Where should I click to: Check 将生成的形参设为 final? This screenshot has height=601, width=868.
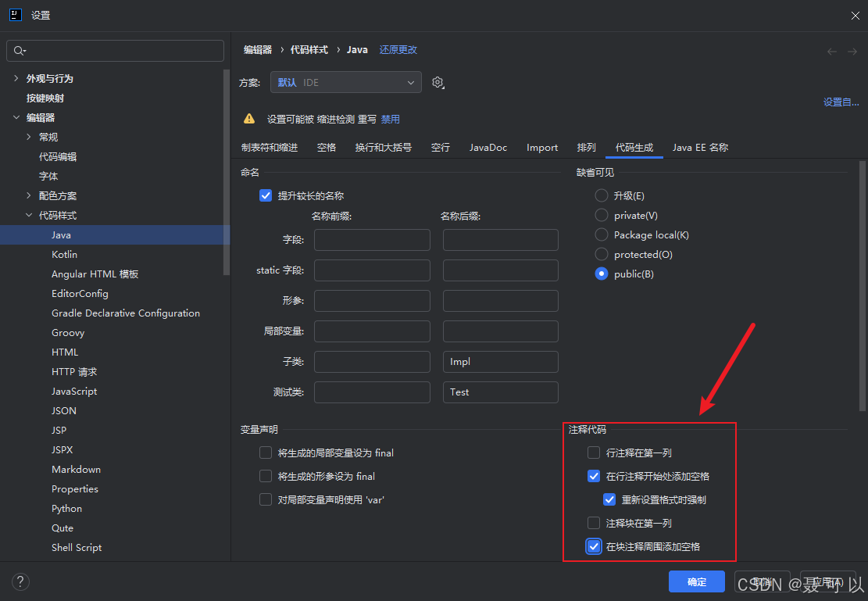[266, 476]
